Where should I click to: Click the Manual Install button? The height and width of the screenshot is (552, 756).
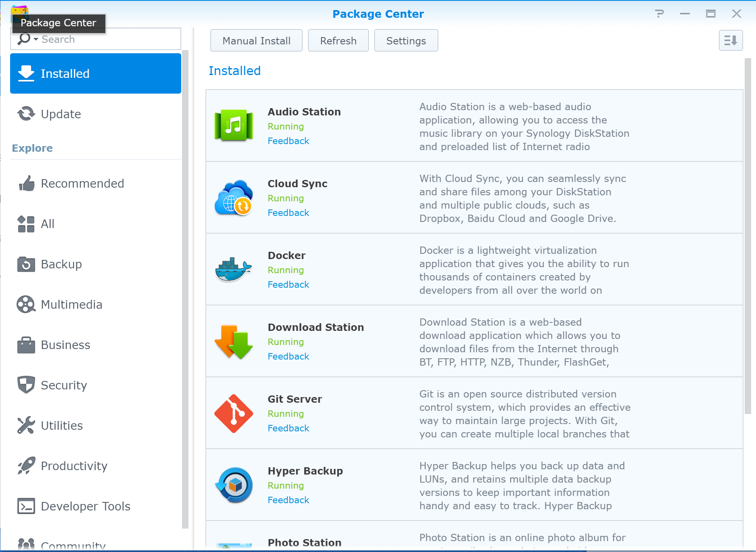256,40
